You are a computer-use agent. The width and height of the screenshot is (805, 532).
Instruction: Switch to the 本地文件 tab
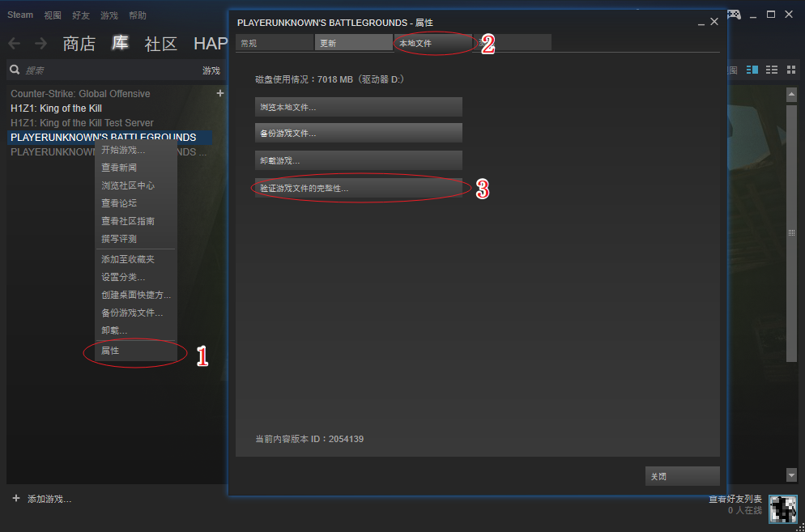click(x=432, y=43)
